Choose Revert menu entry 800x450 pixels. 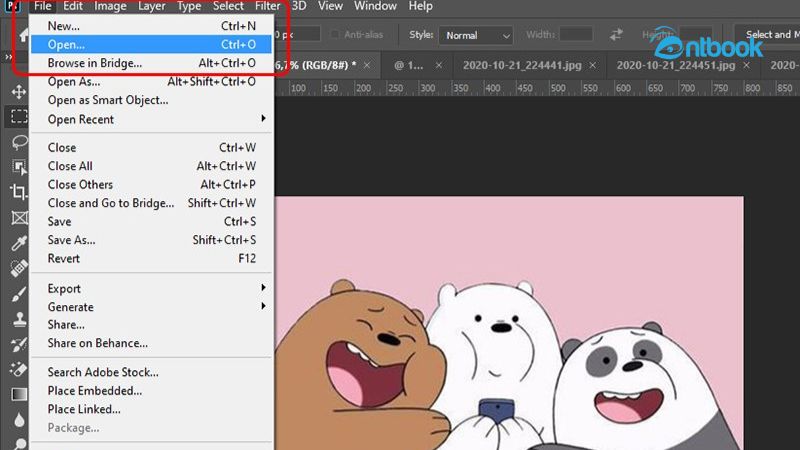152,258
